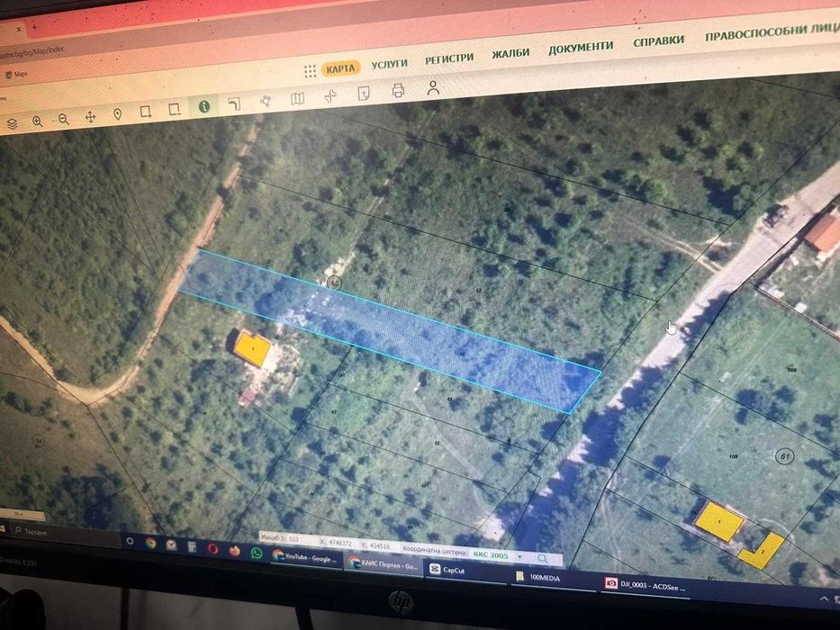Click the coordinate search magnifier button

(x=543, y=558)
